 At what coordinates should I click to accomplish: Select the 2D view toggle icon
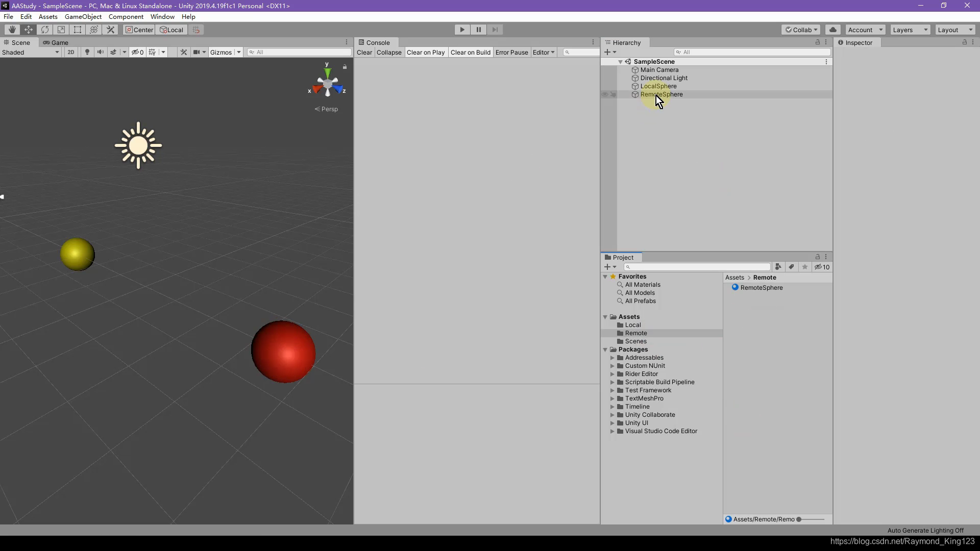pos(70,52)
